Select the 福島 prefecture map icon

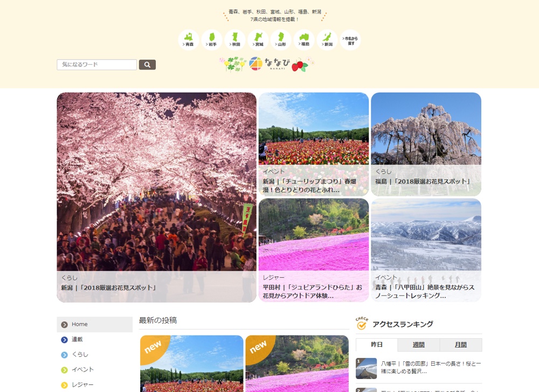[304, 40]
